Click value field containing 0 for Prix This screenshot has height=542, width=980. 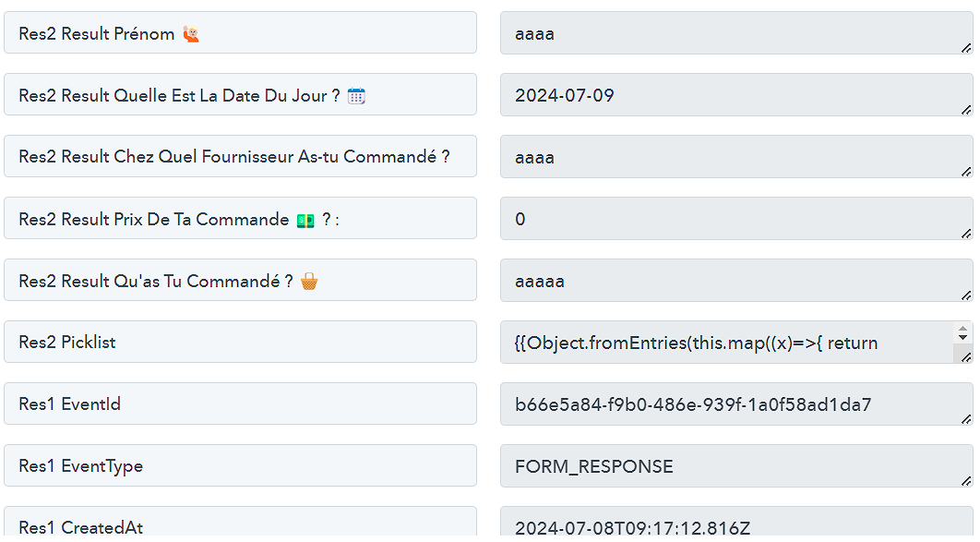[737, 219]
